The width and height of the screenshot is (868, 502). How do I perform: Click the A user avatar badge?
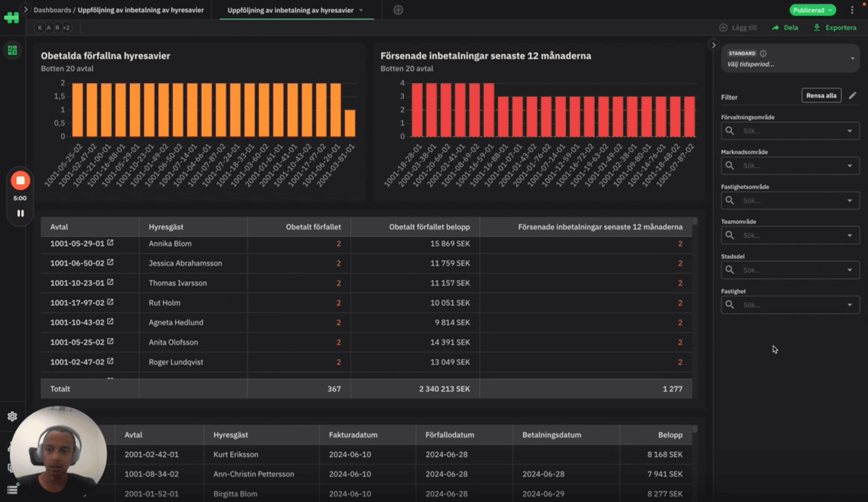pos(48,28)
